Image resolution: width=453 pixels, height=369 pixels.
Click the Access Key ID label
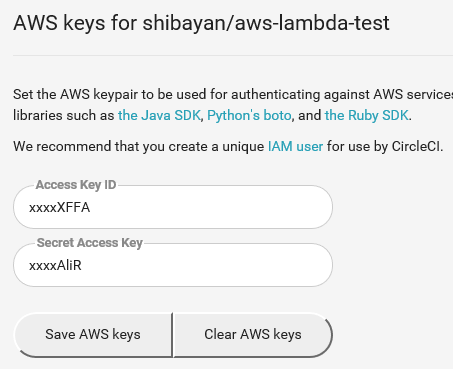pos(76,185)
